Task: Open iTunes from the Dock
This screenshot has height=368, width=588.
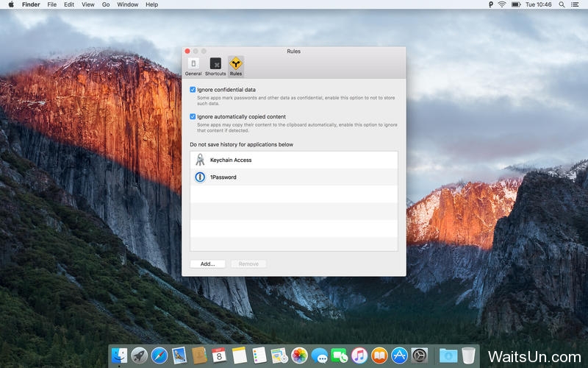Action: coord(359,355)
